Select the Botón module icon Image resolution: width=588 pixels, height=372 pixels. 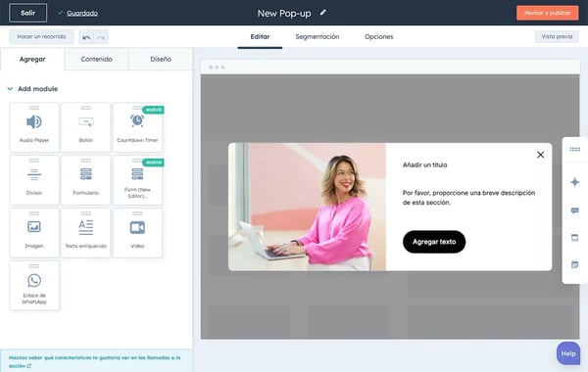(86, 122)
